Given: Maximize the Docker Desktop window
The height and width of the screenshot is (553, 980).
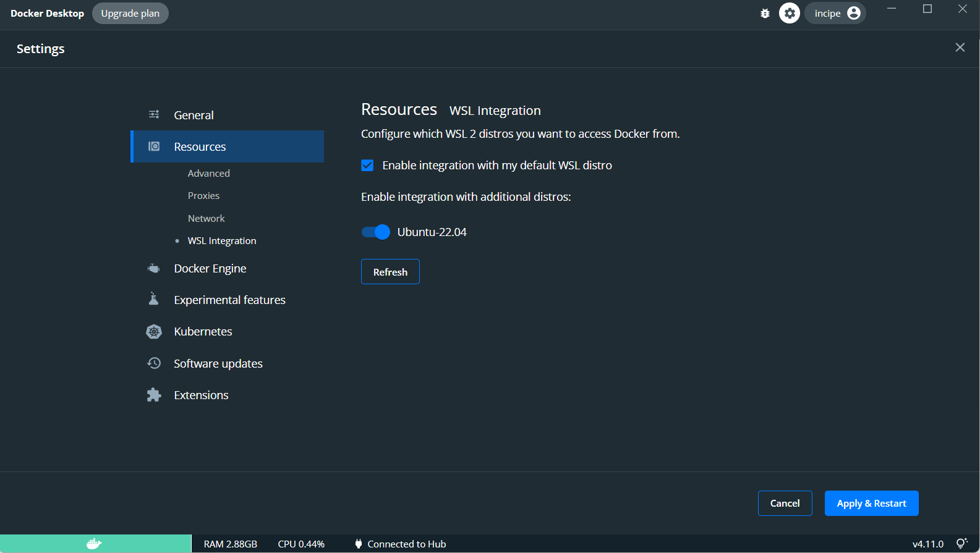Looking at the screenshot, I should tap(927, 9).
